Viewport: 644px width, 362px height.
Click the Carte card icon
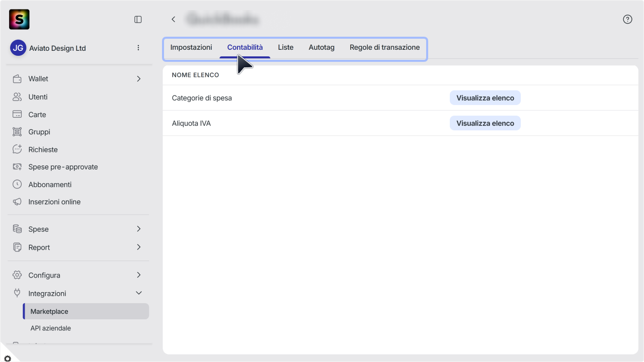17,115
